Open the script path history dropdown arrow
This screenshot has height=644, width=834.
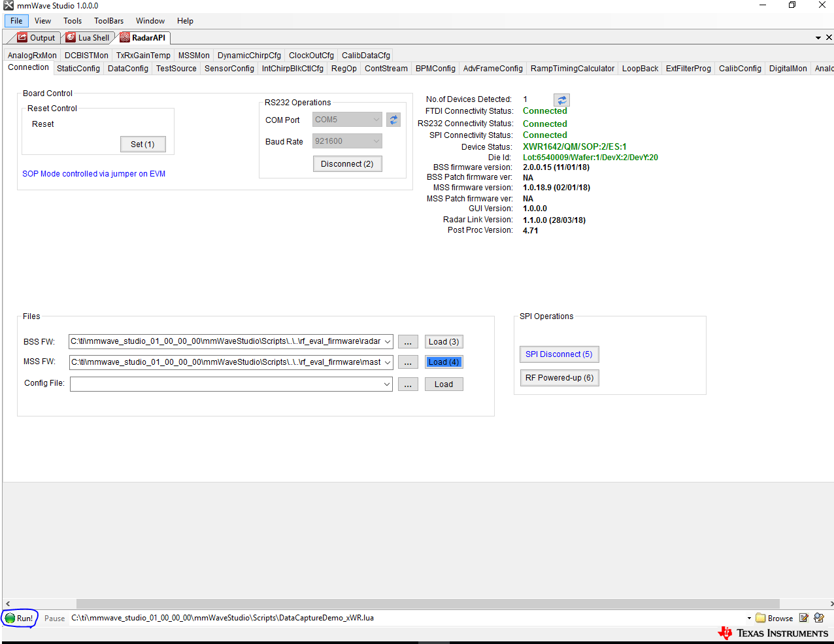[749, 618]
